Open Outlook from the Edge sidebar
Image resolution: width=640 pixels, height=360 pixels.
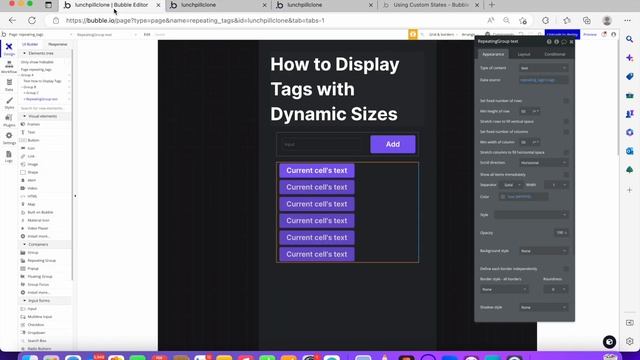629,151
